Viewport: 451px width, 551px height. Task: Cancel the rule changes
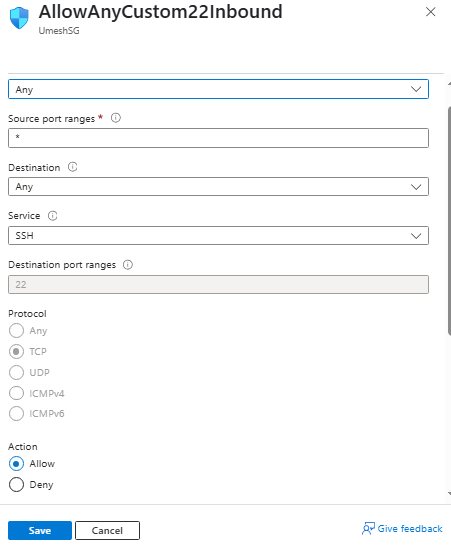click(107, 530)
